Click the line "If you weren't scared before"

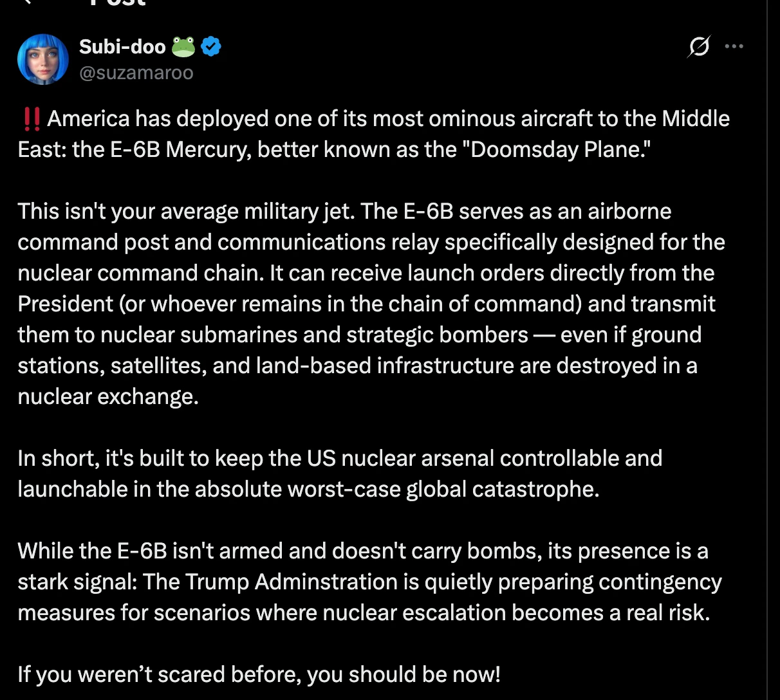tap(259, 674)
